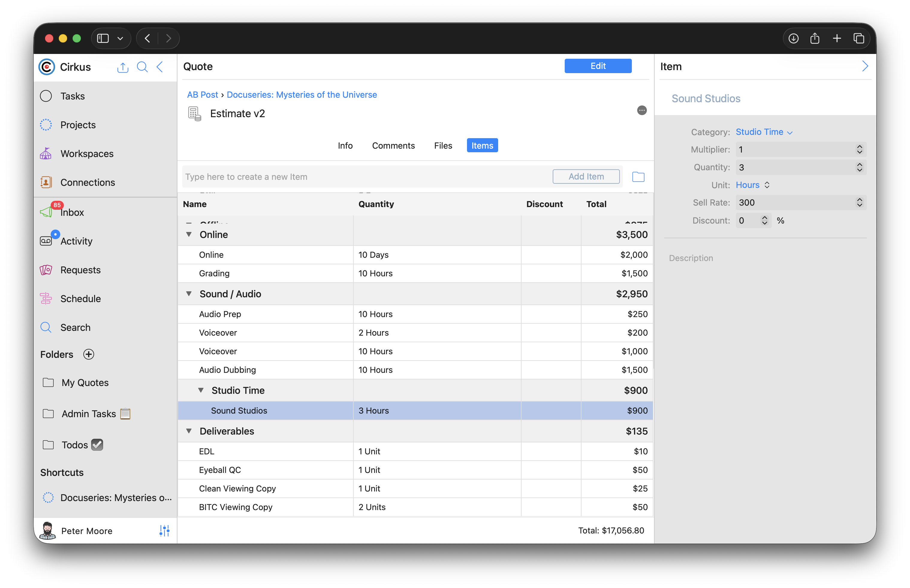910x588 pixels.
Task: Click the blue Edit button
Action: point(598,66)
